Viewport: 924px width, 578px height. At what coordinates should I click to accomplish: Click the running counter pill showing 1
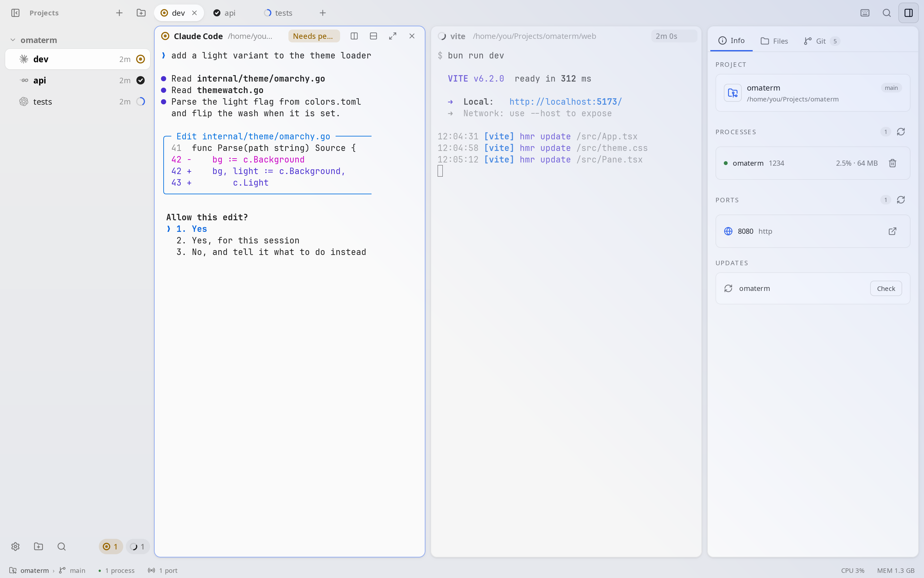coord(137,547)
